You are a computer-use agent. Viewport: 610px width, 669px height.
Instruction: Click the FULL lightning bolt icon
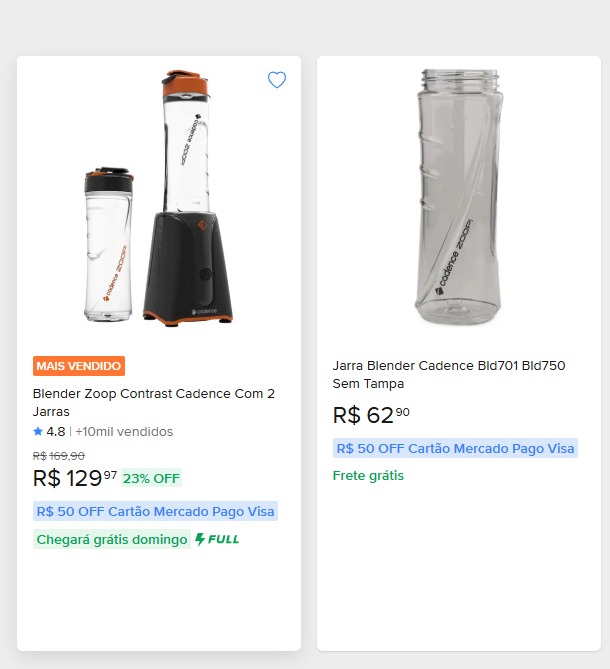[200, 540]
